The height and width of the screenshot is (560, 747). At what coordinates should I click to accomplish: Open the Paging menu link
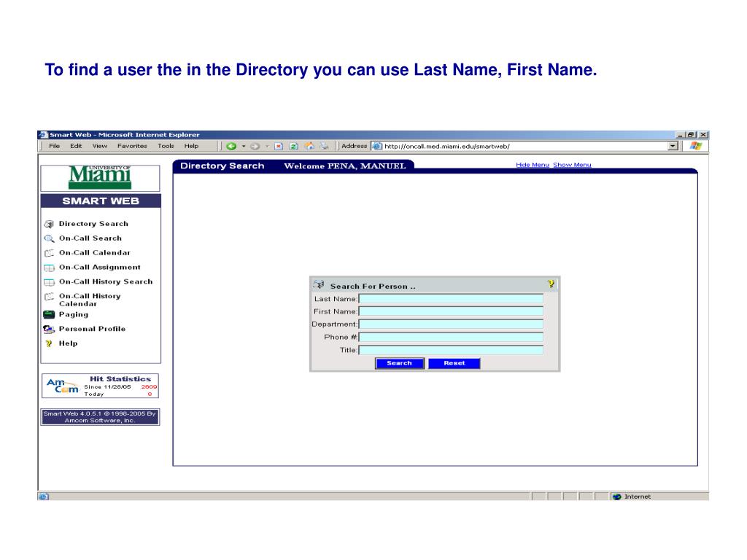tap(74, 314)
